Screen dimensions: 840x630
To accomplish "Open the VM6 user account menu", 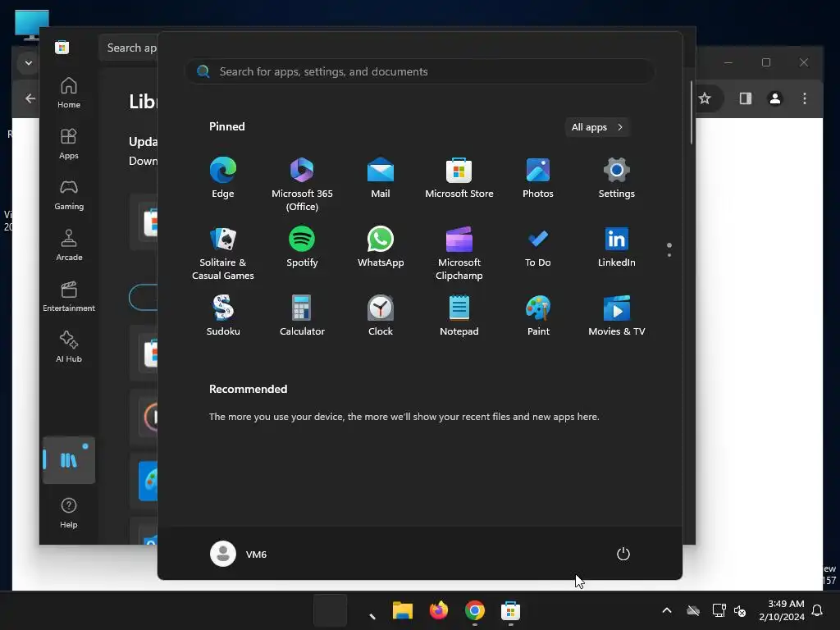I will 239,554.
